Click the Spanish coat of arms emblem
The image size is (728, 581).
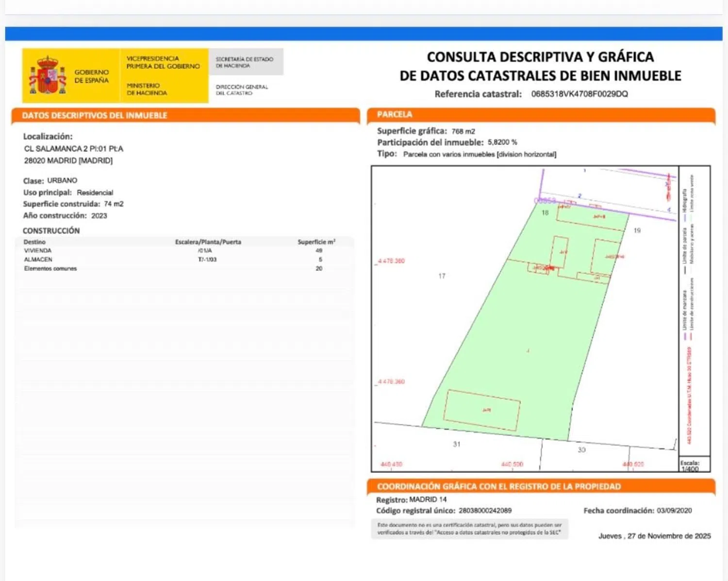click(48, 75)
